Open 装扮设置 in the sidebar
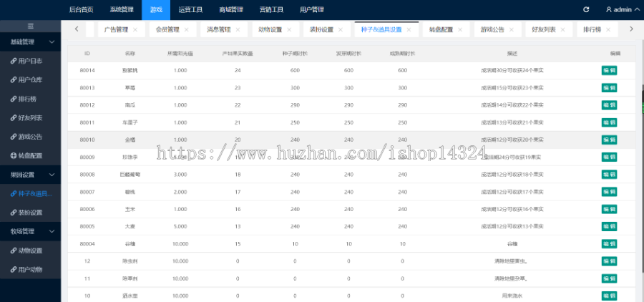The height and width of the screenshot is (302, 644). pos(30,213)
